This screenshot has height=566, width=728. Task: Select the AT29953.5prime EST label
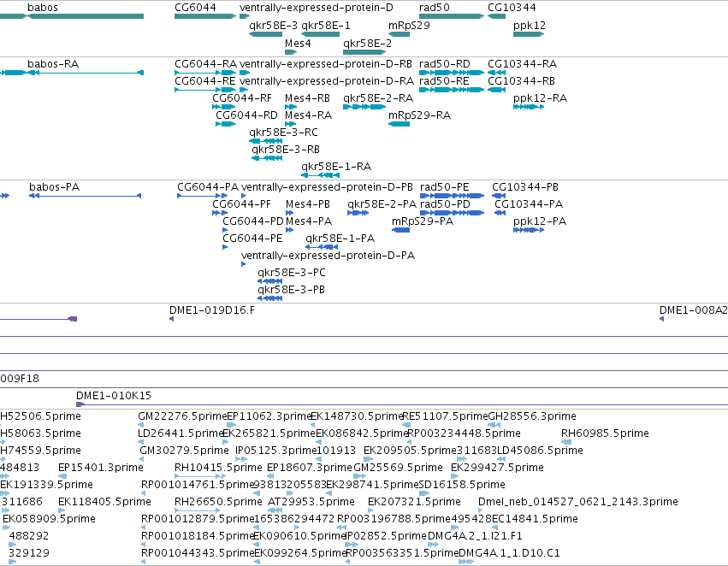[311, 502]
